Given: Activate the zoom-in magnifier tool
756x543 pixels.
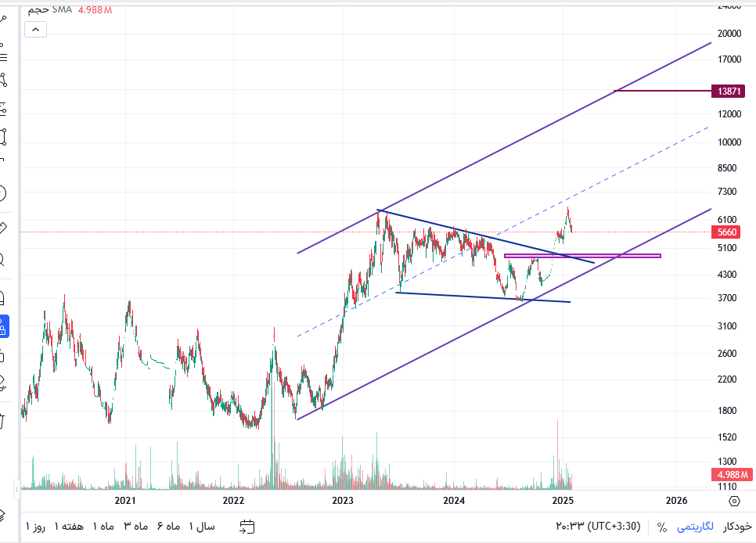Looking at the screenshot, I should click(2, 260).
